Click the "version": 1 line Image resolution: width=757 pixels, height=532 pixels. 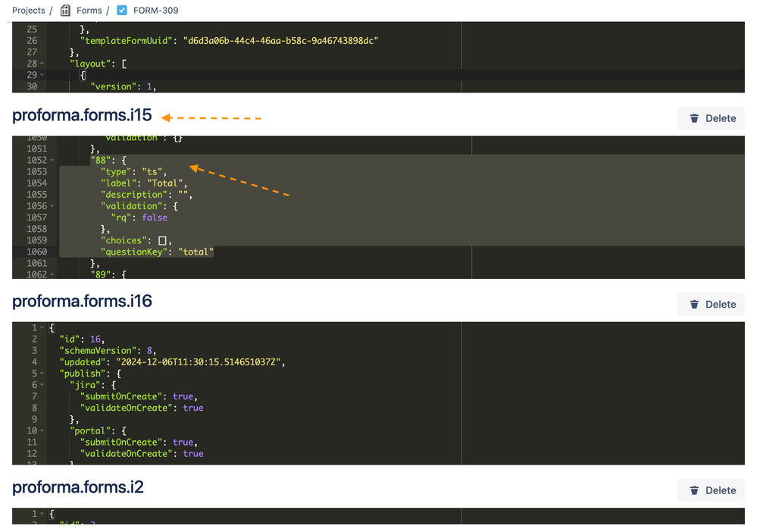pos(123,86)
